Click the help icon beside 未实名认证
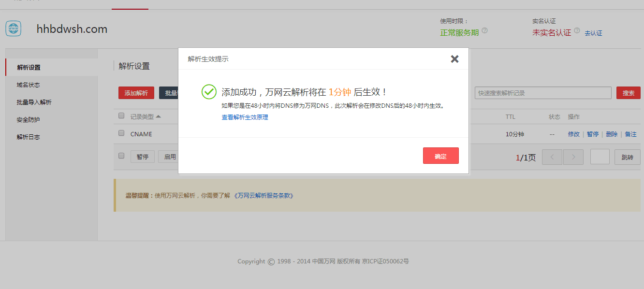Viewport: 644px width, 289px height. (577, 30)
